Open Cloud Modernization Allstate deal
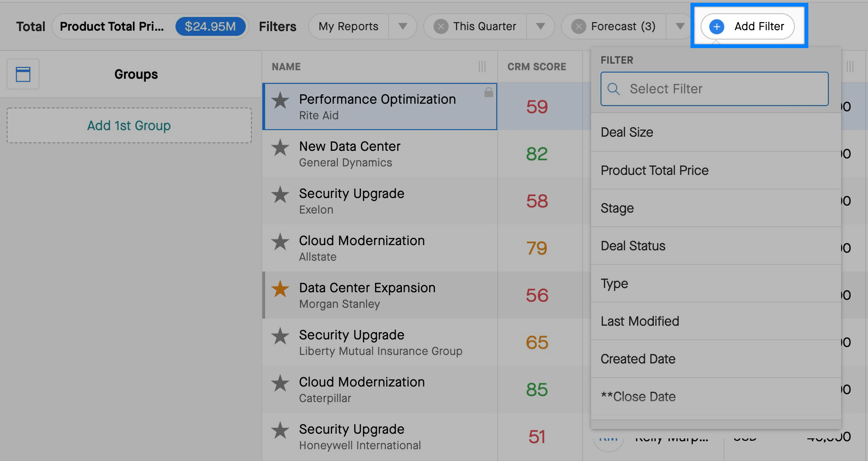This screenshot has height=461, width=868. point(362,240)
